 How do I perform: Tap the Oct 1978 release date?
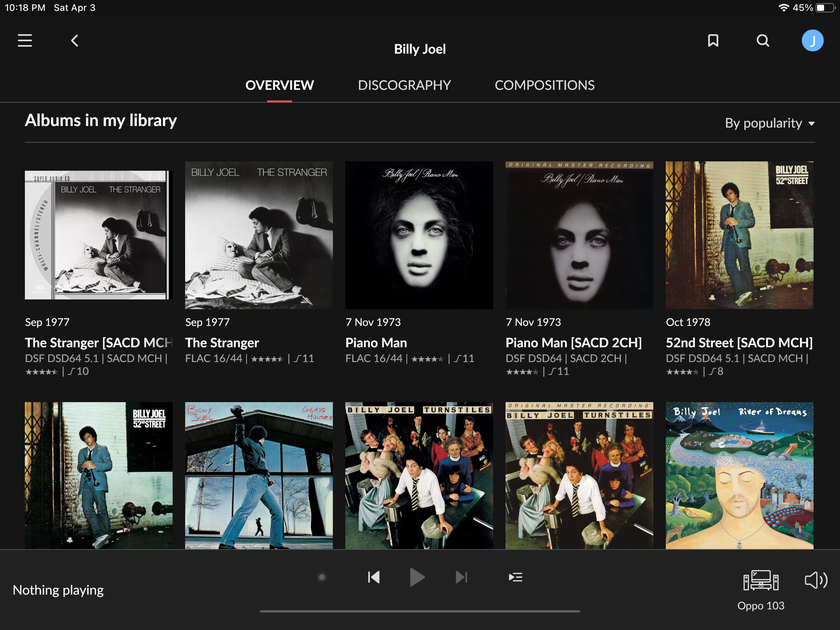pos(688,322)
